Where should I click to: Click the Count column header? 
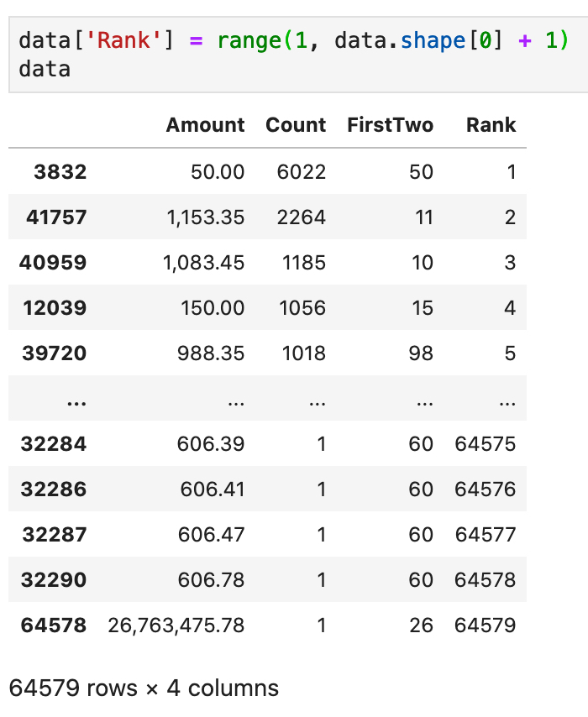(x=296, y=125)
